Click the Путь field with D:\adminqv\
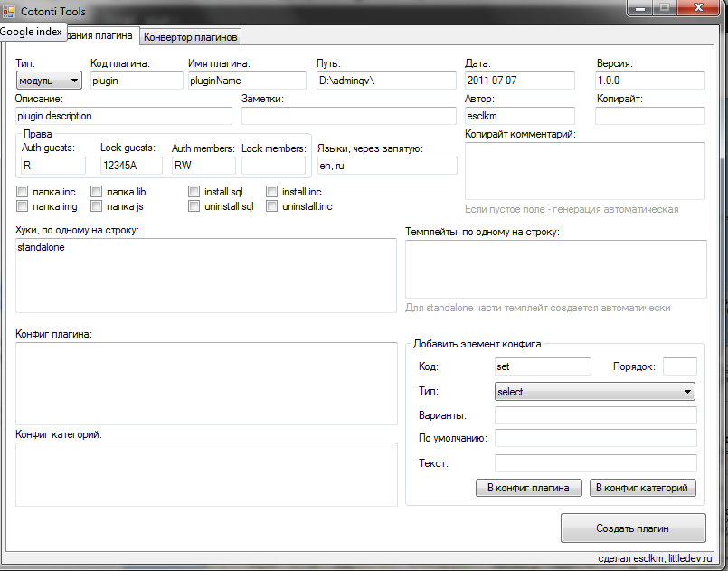Screen dimensions: 728x571 click(386, 81)
